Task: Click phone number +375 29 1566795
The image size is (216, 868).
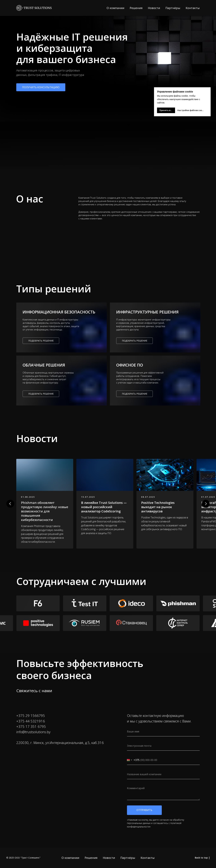Action: (31, 716)
